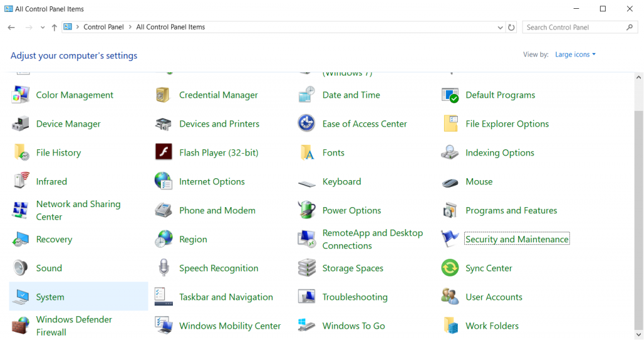644x340 pixels.
Task: Open the System link
Action: click(x=50, y=297)
